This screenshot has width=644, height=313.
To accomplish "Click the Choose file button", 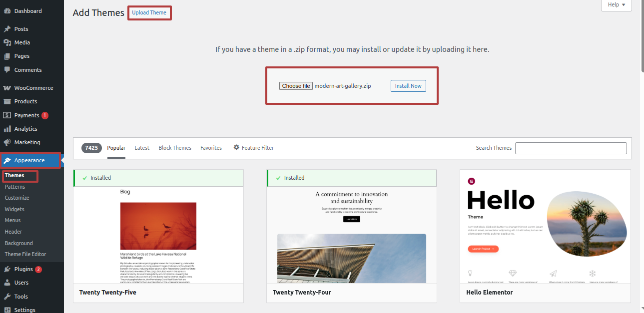I will pos(296,86).
